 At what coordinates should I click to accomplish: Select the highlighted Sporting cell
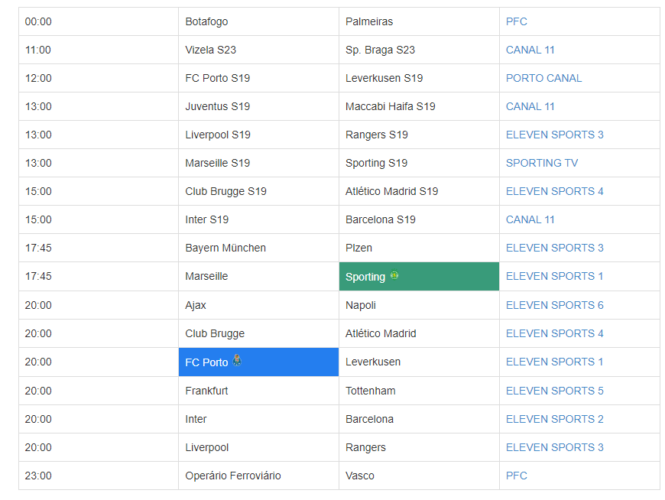pos(419,277)
